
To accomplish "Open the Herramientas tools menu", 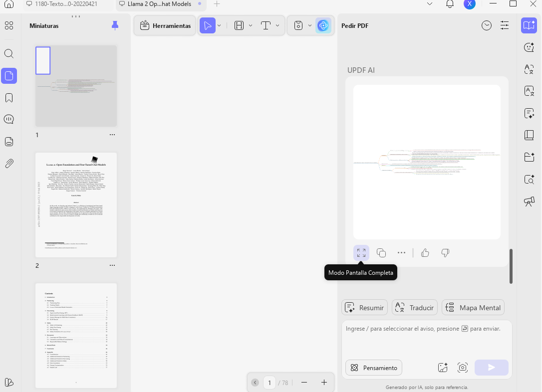I will point(165,25).
